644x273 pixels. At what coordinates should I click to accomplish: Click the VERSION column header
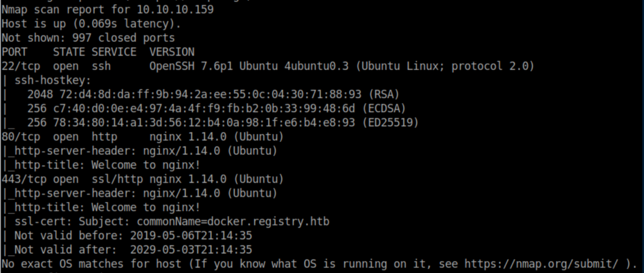coord(171,52)
